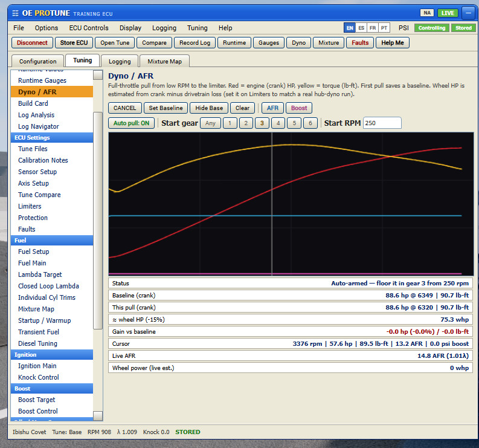Click the hamburger menu icon beside OE PROTUNE
This screenshot has height=448, width=479.
point(15,13)
